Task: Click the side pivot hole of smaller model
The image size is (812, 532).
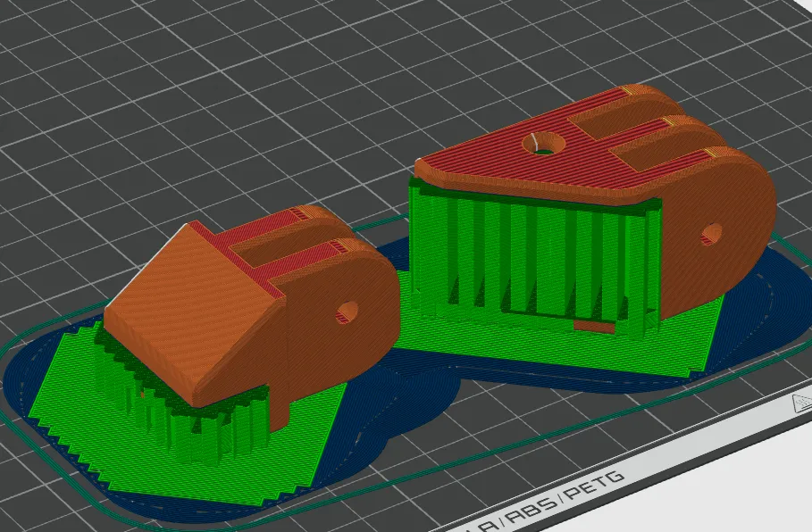Action: (347, 312)
